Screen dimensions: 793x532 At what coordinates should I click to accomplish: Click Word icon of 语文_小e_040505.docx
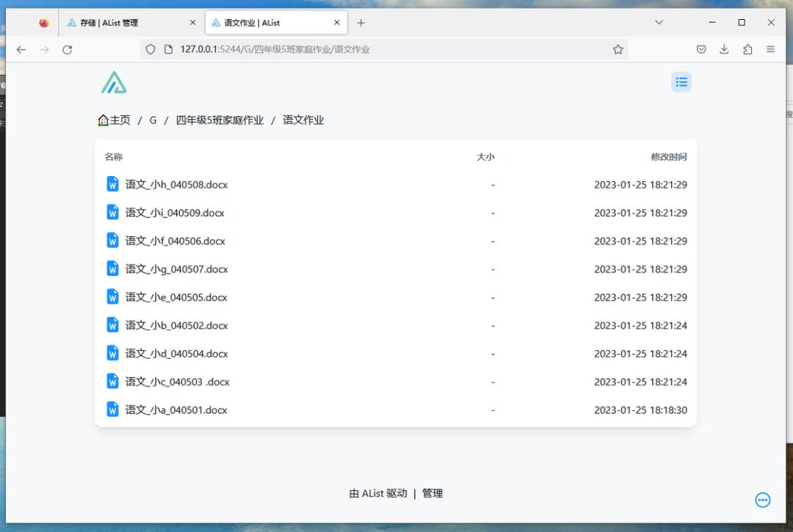112,297
